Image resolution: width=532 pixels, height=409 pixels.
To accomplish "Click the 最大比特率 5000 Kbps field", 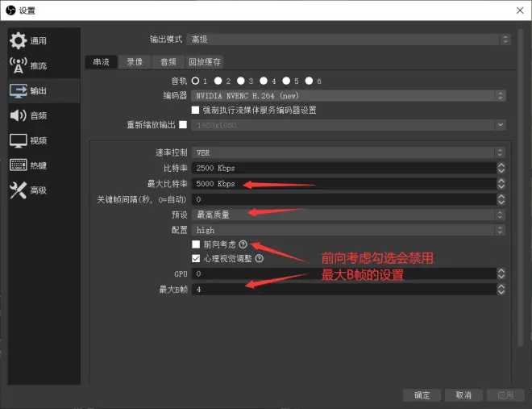I will click(x=344, y=184).
